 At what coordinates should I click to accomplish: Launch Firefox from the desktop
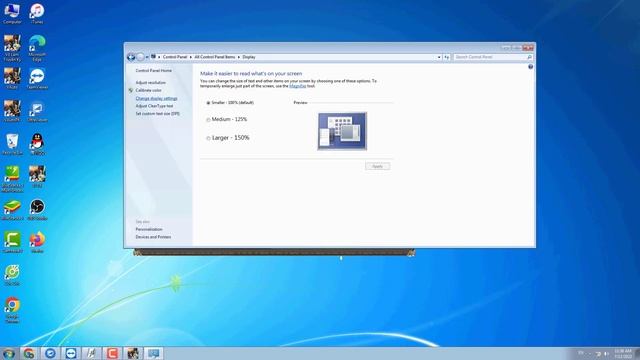37,242
